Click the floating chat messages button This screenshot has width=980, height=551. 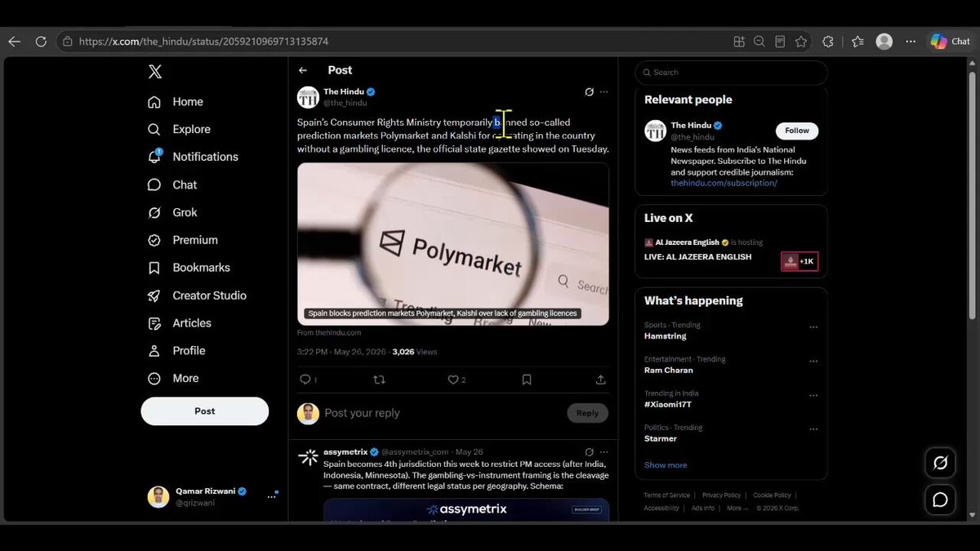pyautogui.click(x=940, y=500)
